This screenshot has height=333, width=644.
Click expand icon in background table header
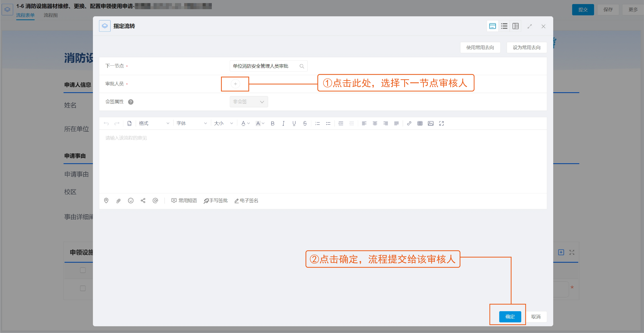coord(572,252)
